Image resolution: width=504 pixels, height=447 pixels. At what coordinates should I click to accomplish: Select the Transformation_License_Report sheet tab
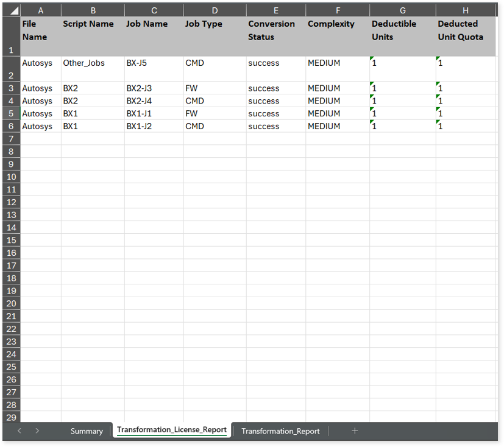tap(172, 430)
